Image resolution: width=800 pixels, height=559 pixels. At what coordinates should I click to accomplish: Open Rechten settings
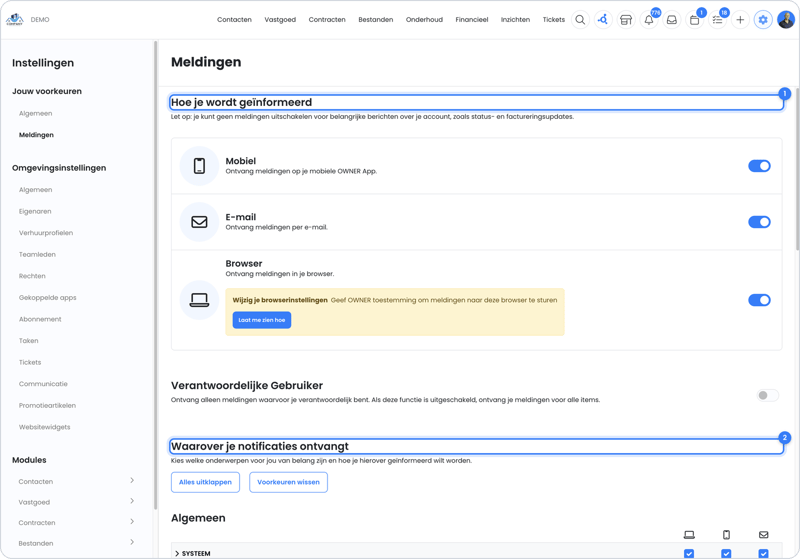click(x=32, y=276)
